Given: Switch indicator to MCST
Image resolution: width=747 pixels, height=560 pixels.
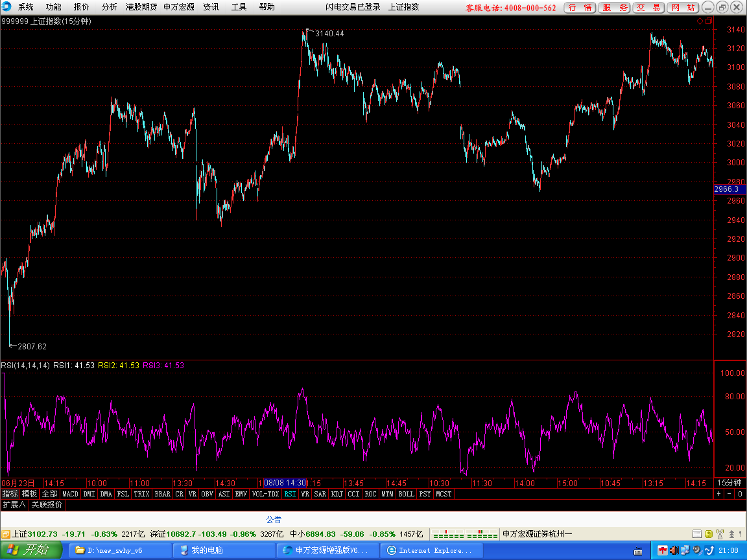Looking at the screenshot, I should [444, 495].
